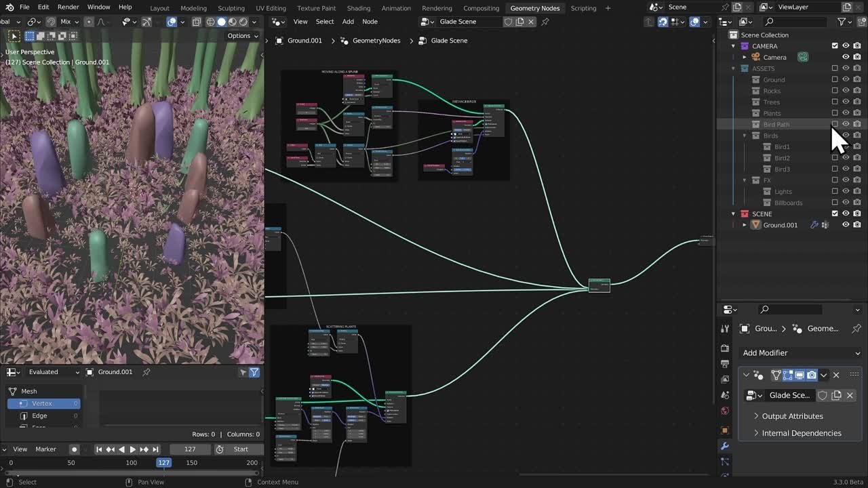Disable the CAMERA collection checkbox

(x=835, y=46)
